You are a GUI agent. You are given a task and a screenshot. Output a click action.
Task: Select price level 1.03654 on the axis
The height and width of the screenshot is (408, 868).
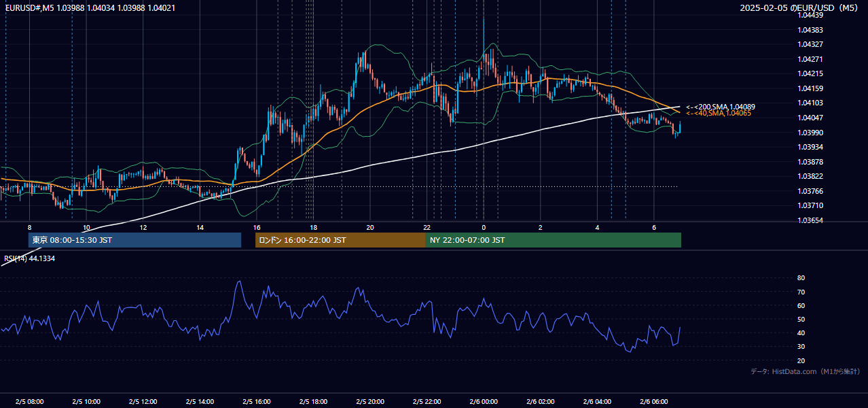click(x=810, y=220)
